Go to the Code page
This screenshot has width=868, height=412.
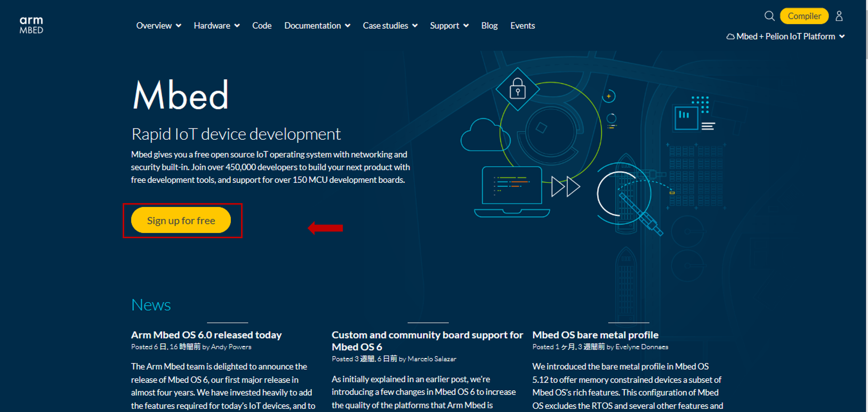(262, 26)
